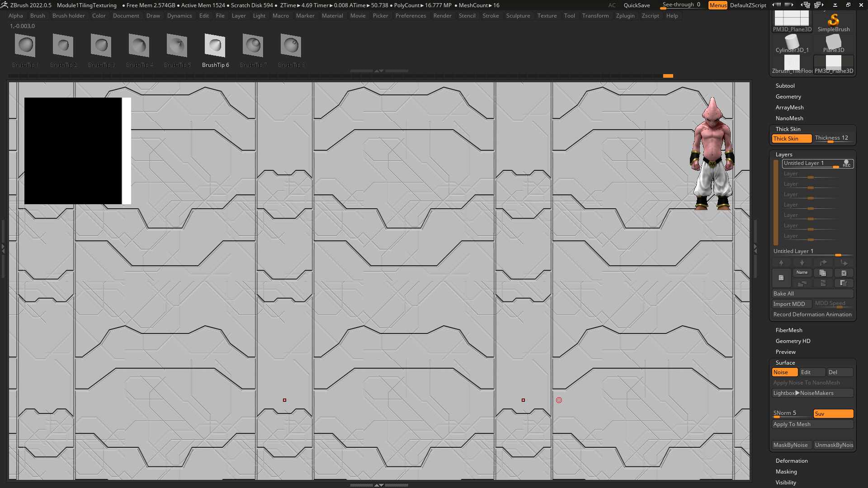
Task: Open the Stroke menu
Action: (491, 16)
